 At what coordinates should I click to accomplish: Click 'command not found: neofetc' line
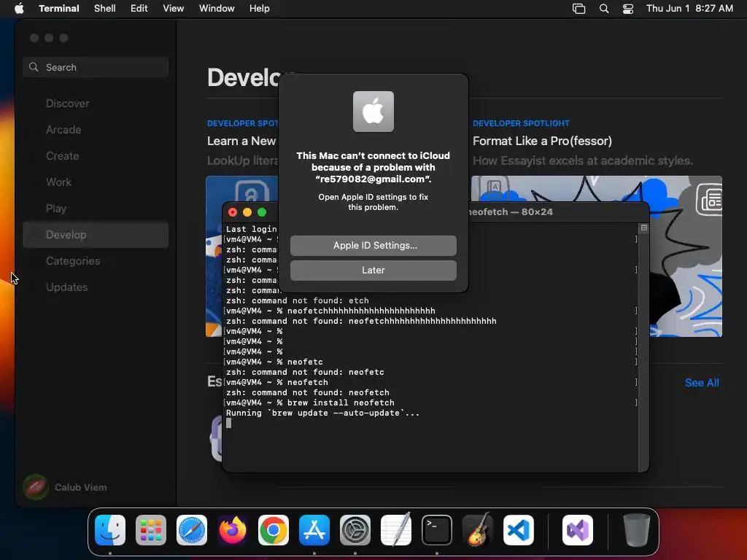305,373
